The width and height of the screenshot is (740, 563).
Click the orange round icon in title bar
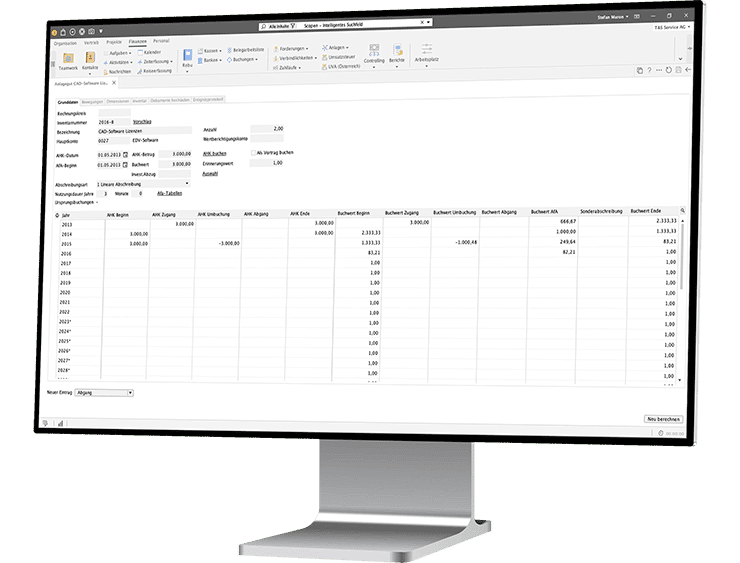point(54,33)
